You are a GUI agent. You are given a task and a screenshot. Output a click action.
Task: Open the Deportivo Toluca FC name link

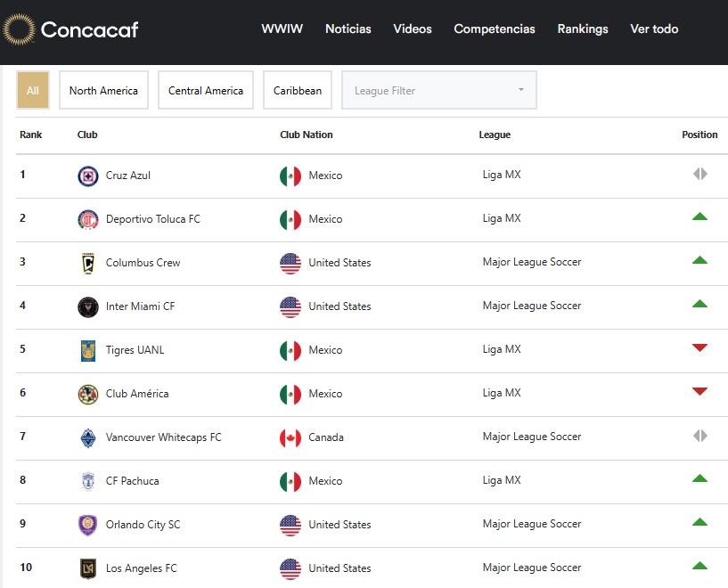[x=153, y=219]
